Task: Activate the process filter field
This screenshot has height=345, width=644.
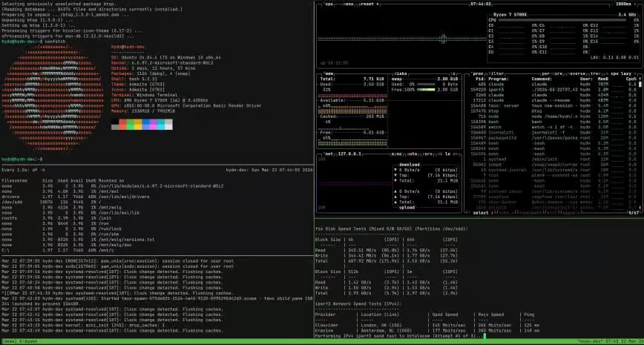Action: pyautogui.click(x=496, y=73)
